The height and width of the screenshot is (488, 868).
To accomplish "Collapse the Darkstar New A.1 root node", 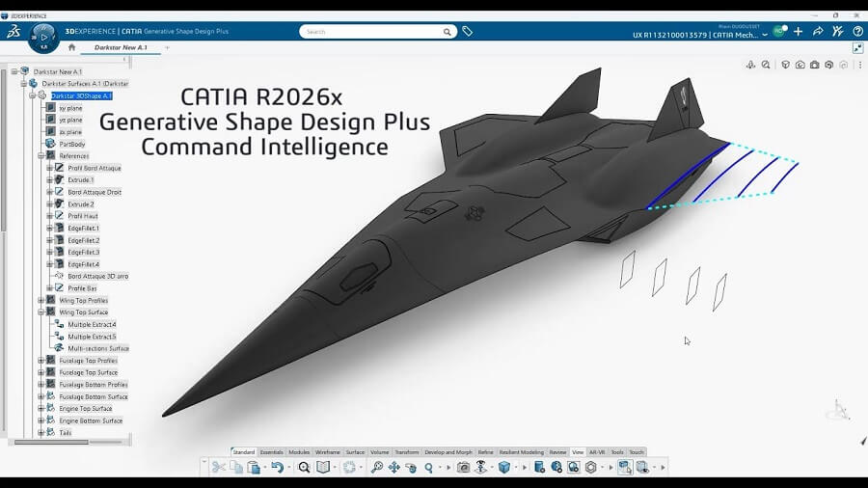I will pos(14,71).
